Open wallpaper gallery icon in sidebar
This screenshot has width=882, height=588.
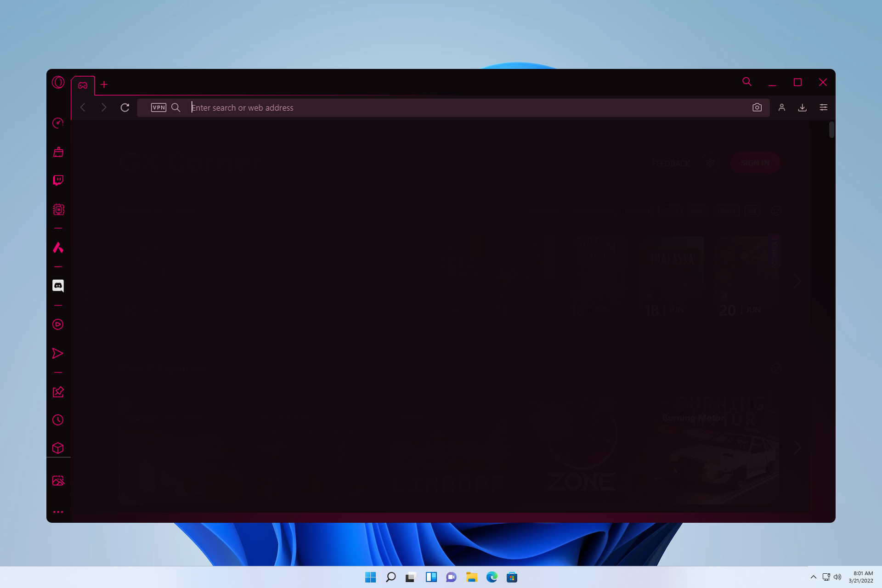(x=58, y=481)
